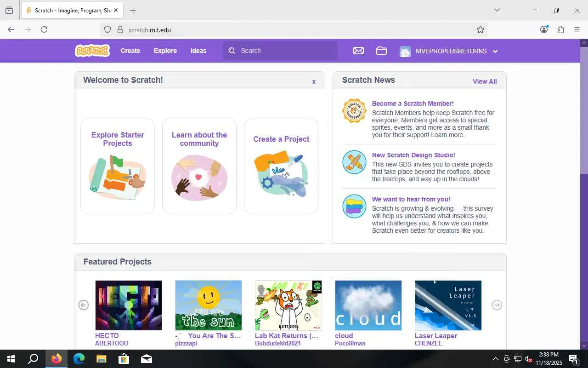
Task: Select the Scratch - Imagine, Program tab
Action: click(71, 10)
